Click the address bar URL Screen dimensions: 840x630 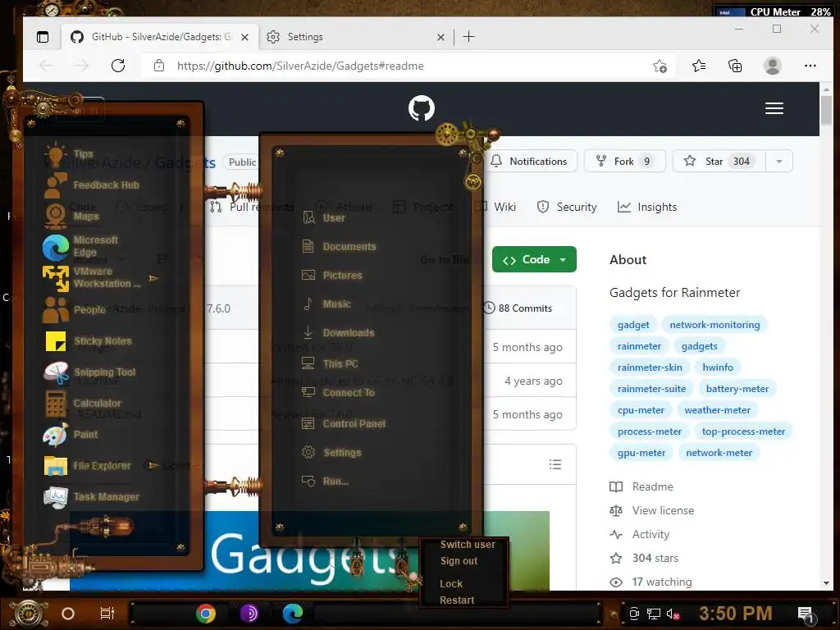(x=300, y=66)
